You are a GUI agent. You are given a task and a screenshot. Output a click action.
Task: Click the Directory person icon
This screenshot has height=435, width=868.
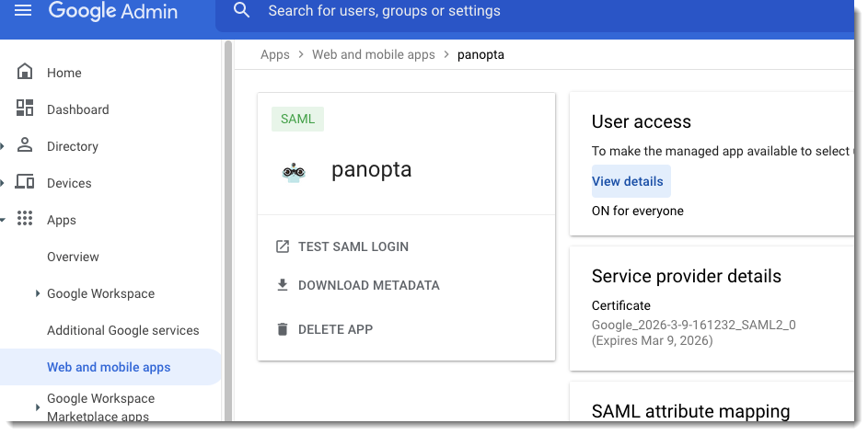25,145
